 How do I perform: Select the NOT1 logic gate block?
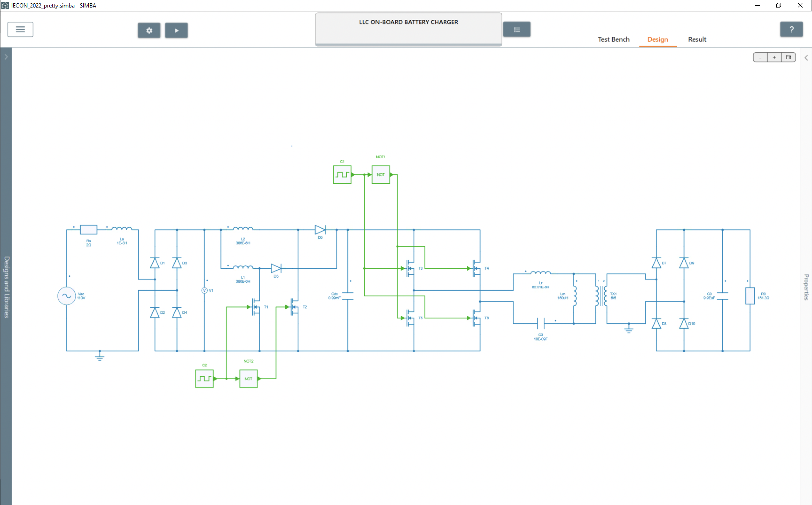(380, 175)
